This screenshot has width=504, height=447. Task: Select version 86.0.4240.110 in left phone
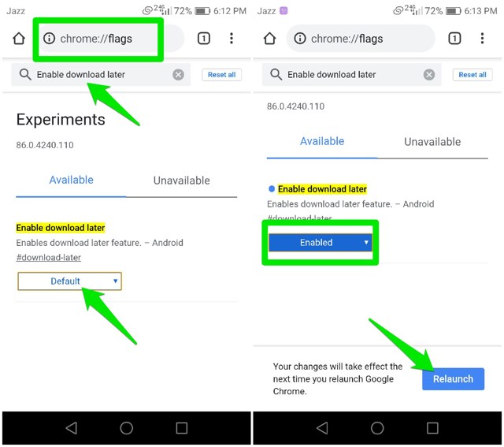click(x=45, y=145)
